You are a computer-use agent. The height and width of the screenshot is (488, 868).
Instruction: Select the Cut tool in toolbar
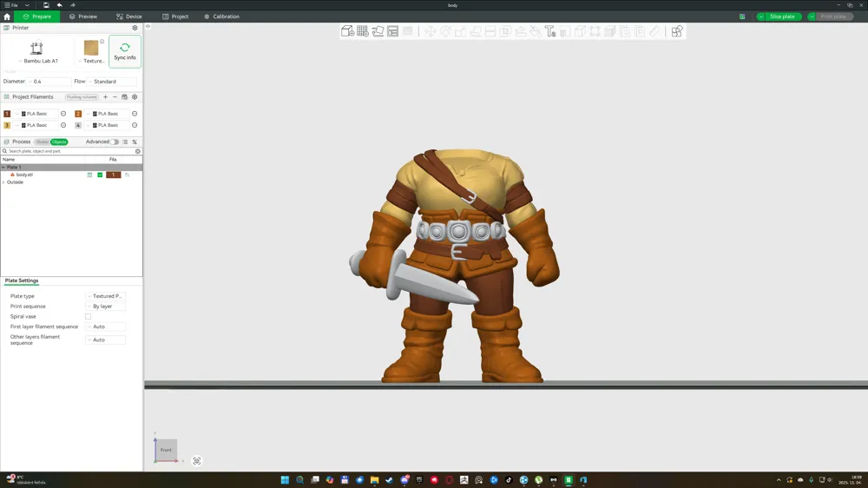coord(490,31)
